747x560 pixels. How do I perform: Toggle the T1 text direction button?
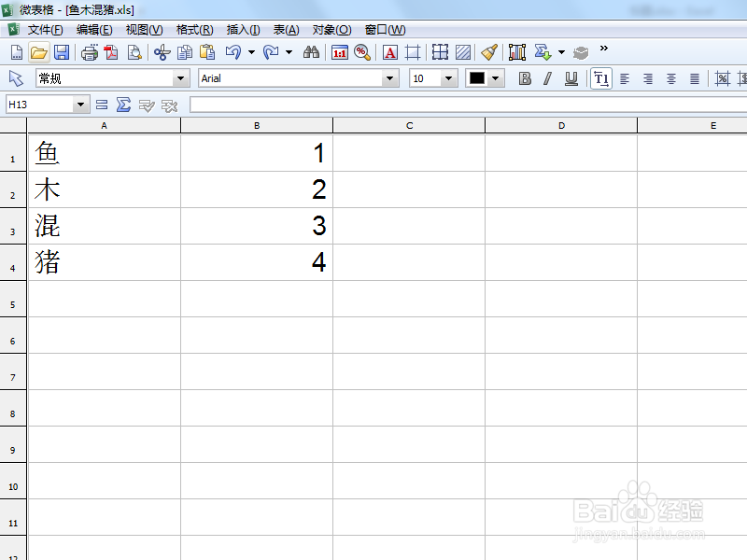tap(601, 78)
